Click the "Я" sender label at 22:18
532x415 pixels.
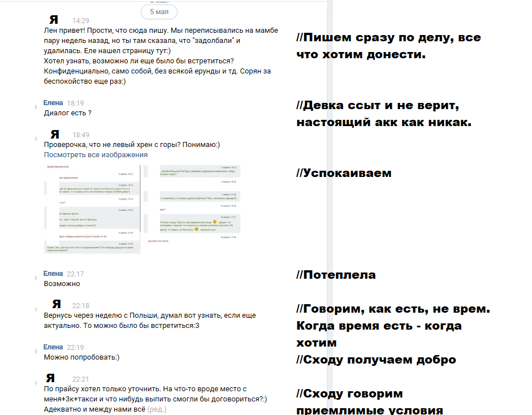(x=57, y=305)
